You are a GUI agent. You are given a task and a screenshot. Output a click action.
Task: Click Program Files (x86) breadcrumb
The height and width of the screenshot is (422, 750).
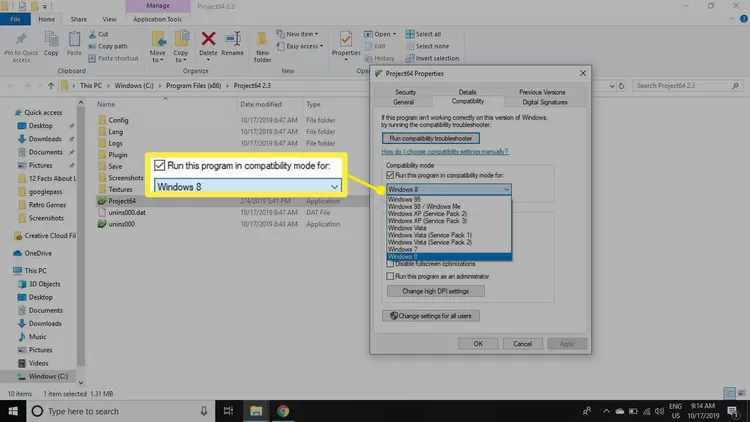pos(194,86)
